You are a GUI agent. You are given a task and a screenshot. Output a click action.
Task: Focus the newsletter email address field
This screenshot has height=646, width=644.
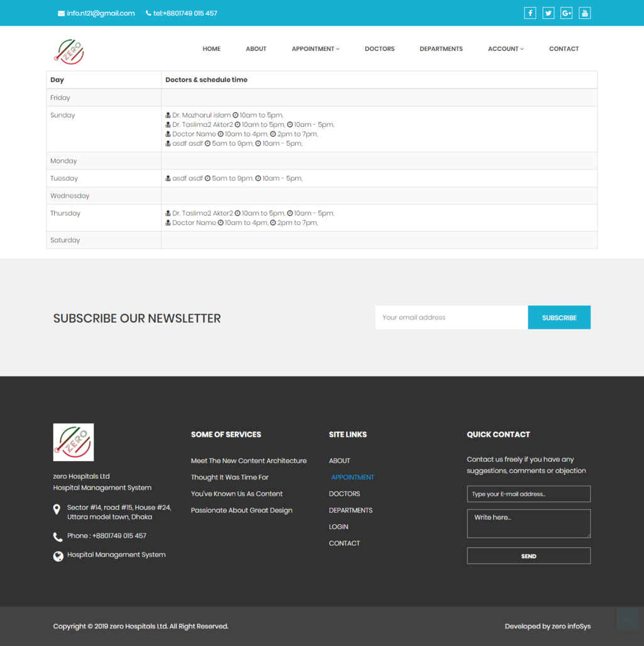pos(451,317)
